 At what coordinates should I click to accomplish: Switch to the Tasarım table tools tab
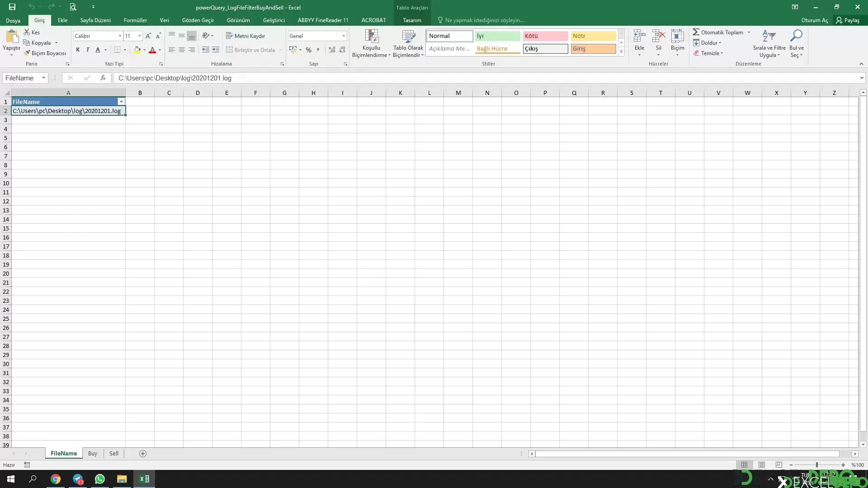[x=412, y=20]
